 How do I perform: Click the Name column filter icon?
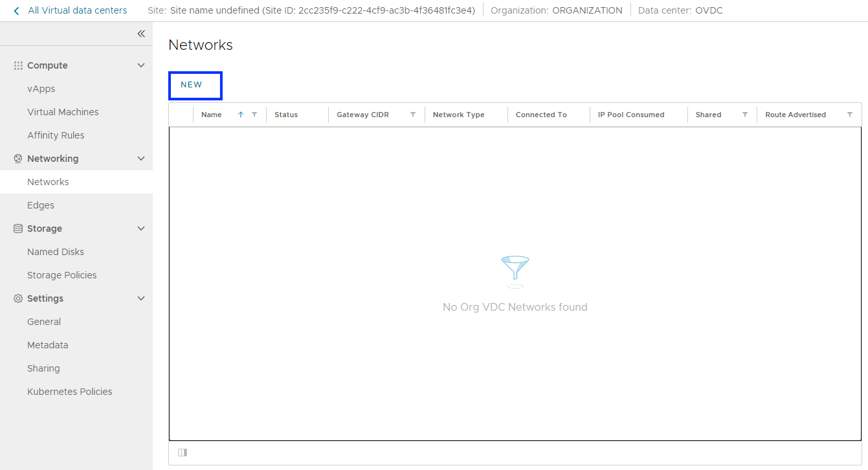click(254, 115)
